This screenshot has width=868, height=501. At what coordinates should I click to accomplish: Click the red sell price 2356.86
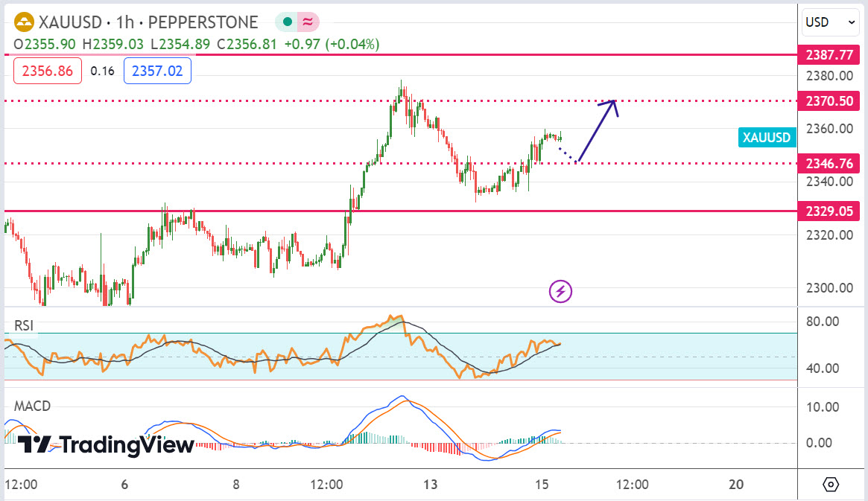click(48, 71)
